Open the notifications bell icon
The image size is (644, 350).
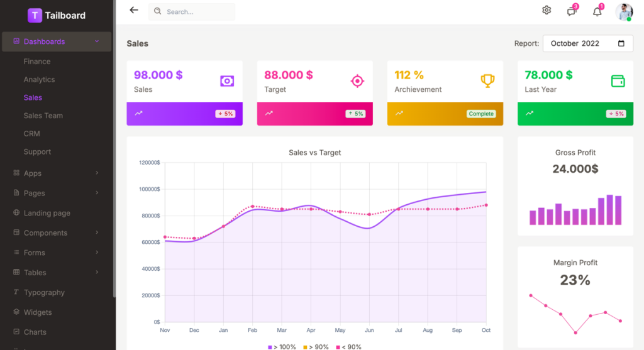click(597, 11)
